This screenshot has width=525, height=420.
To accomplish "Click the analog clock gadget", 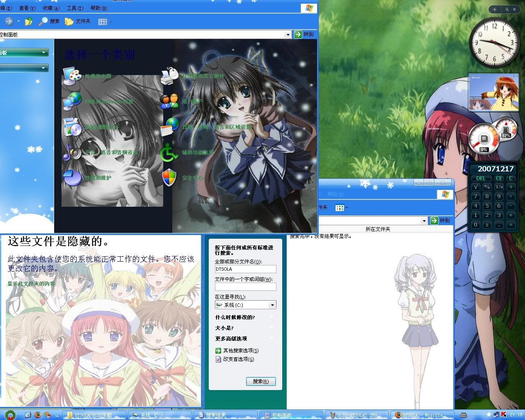I will point(494,43).
